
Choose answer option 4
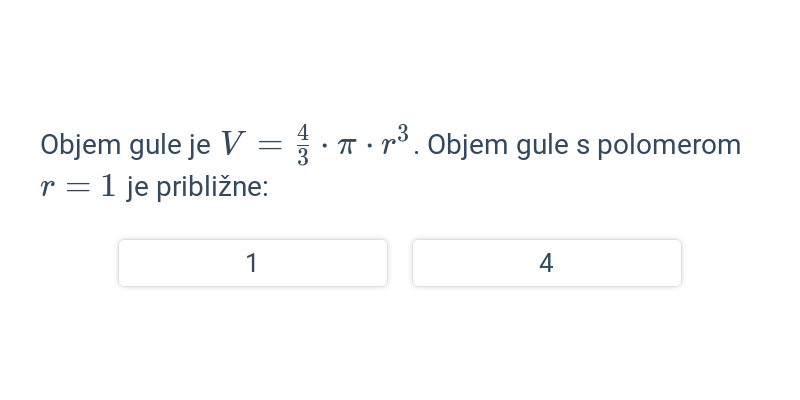547,263
